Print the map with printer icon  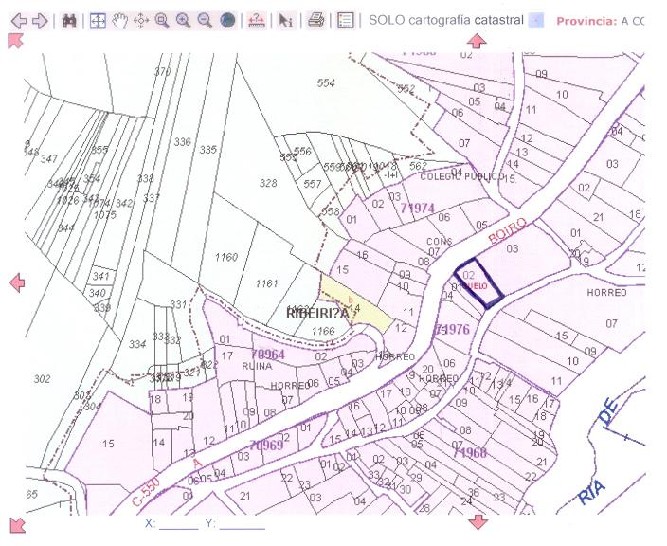coord(316,20)
